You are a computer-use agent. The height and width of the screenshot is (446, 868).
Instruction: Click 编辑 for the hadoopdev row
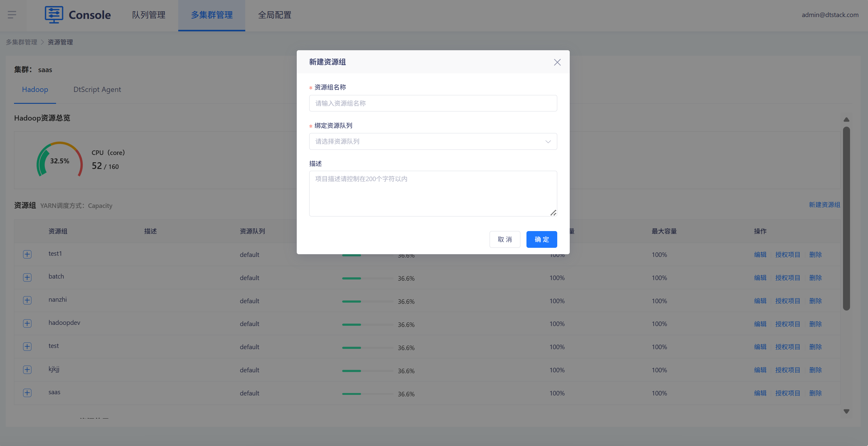(x=760, y=324)
